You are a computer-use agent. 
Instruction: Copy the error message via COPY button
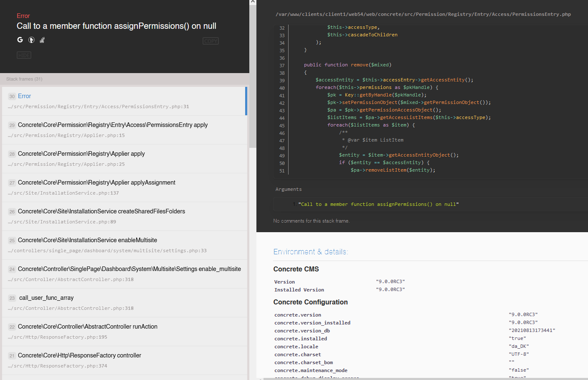(x=210, y=41)
